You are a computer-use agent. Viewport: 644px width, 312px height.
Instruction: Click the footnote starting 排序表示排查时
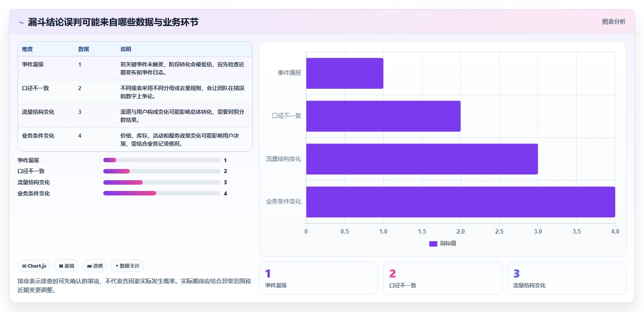point(134,286)
